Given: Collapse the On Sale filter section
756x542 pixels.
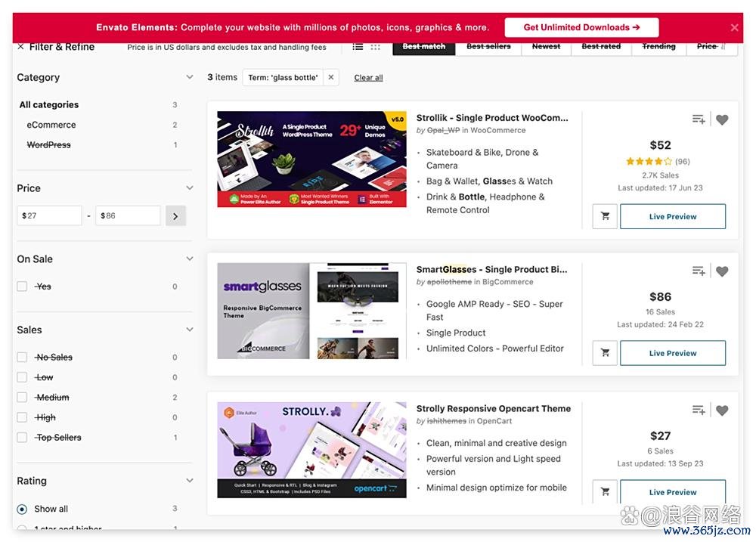Looking at the screenshot, I should click(x=190, y=259).
